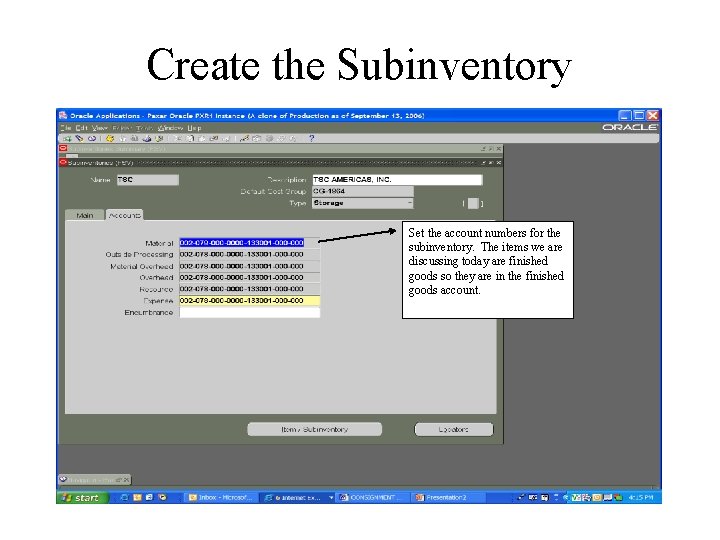Click the Name field containing TSC
Image resolution: width=720 pixels, height=540 pixels.
click(x=147, y=180)
